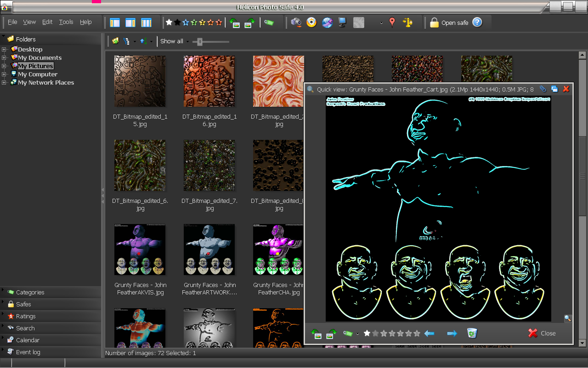The height and width of the screenshot is (368, 588).
Task: Open the Ratings panel
Action: click(51, 316)
